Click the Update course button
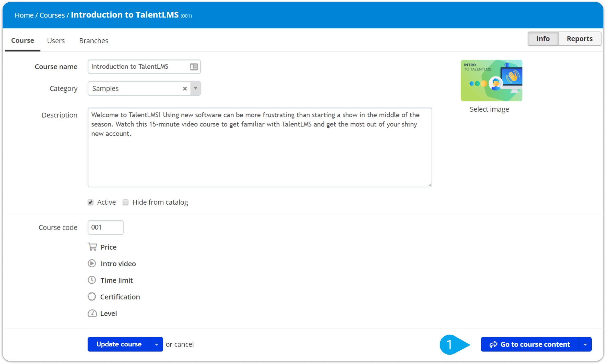The width and height of the screenshot is (606, 364). pyautogui.click(x=119, y=344)
